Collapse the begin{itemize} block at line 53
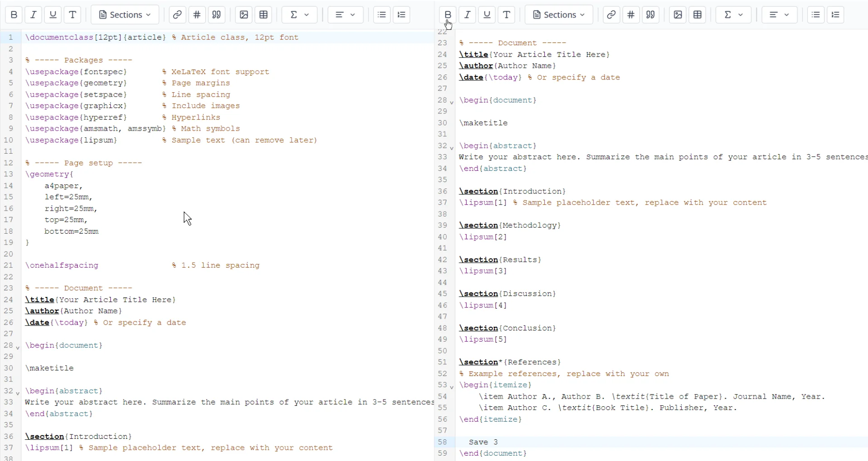 [452, 387]
